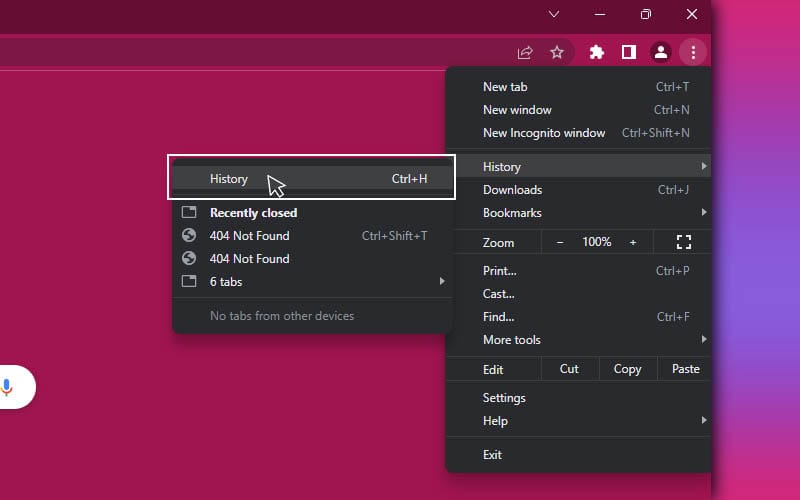Toggle the side panel icon
The height and width of the screenshot is (500, 800).
[629, 52]
